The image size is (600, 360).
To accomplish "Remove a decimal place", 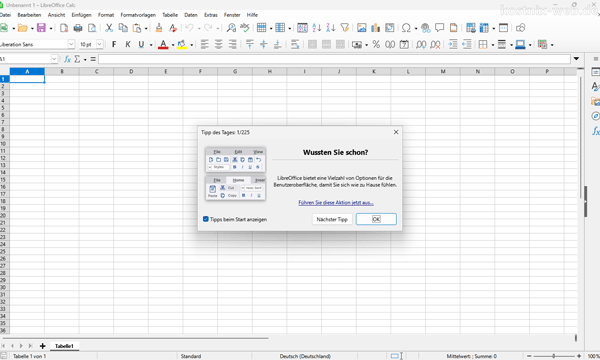I will (x=435, y=44).
